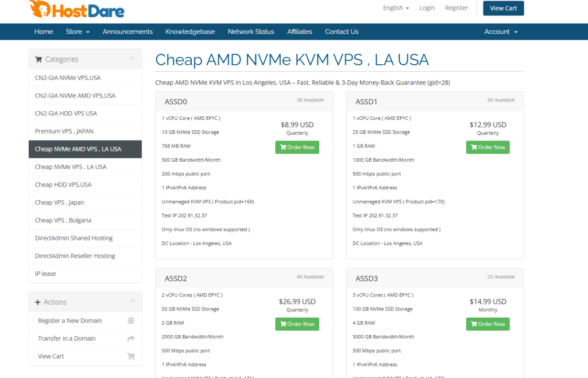Click the page heading Cheap AMD NVMe KVM VPS
Viewport: 588px width, 378px height.
(x=292, y=60)
